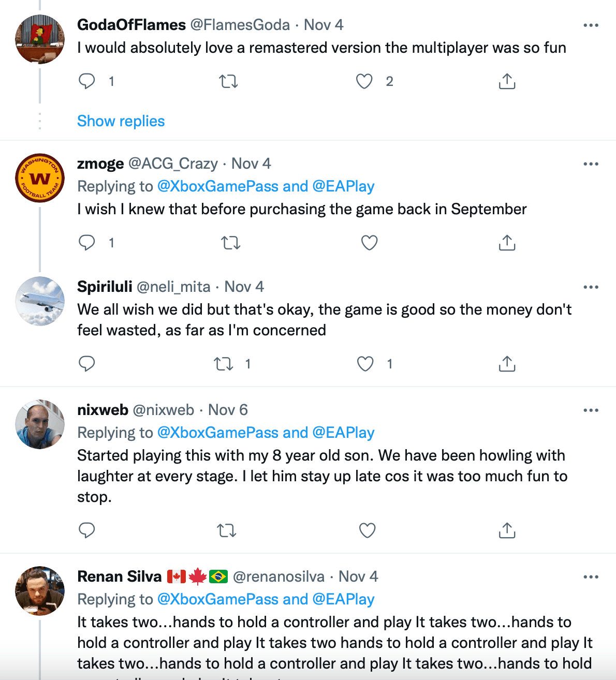
Task: Open @EAPlay mention in nixweb's reply
Action: (344, 433)
